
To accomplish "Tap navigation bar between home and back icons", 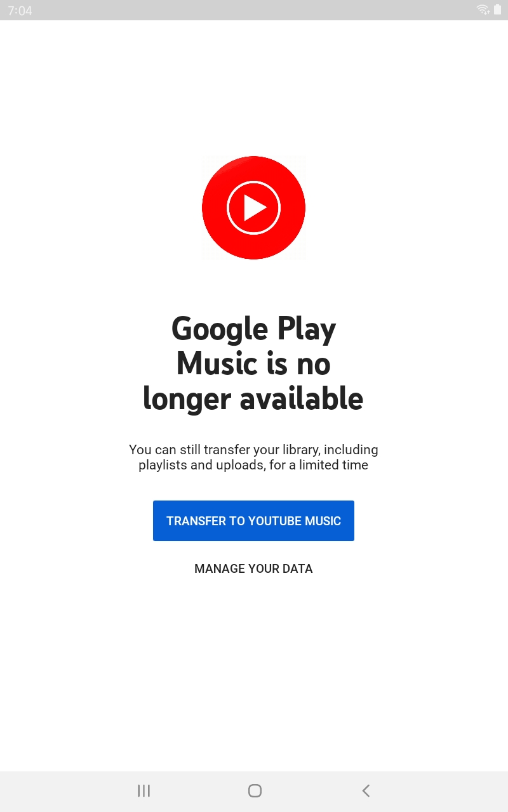I will click(311, 790).
